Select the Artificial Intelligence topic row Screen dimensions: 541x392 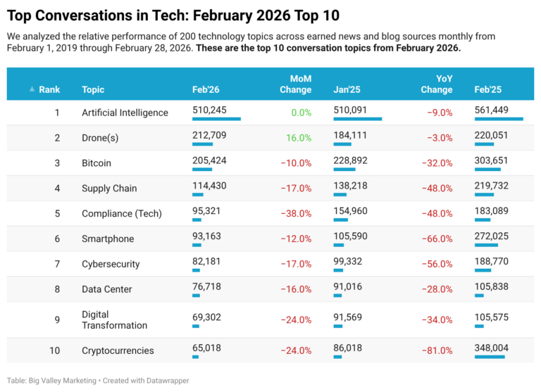125,113
